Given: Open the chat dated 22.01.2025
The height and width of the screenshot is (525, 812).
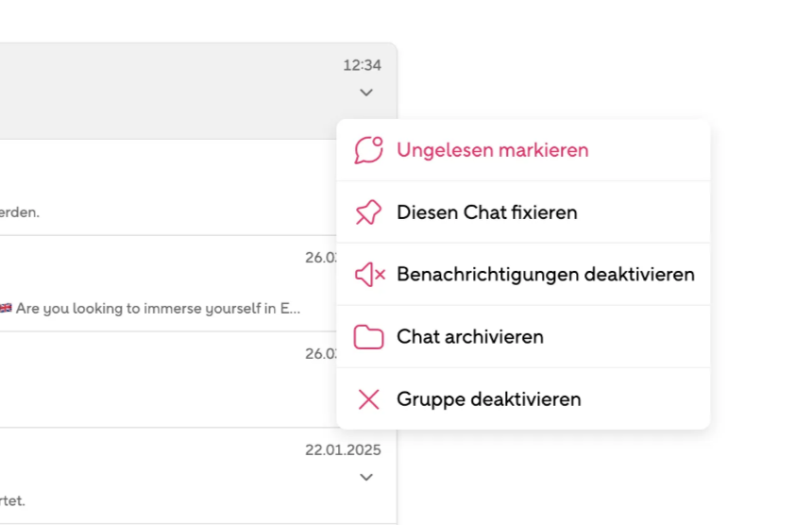Looking at the screenshot, I should click(x=198, y=476).
